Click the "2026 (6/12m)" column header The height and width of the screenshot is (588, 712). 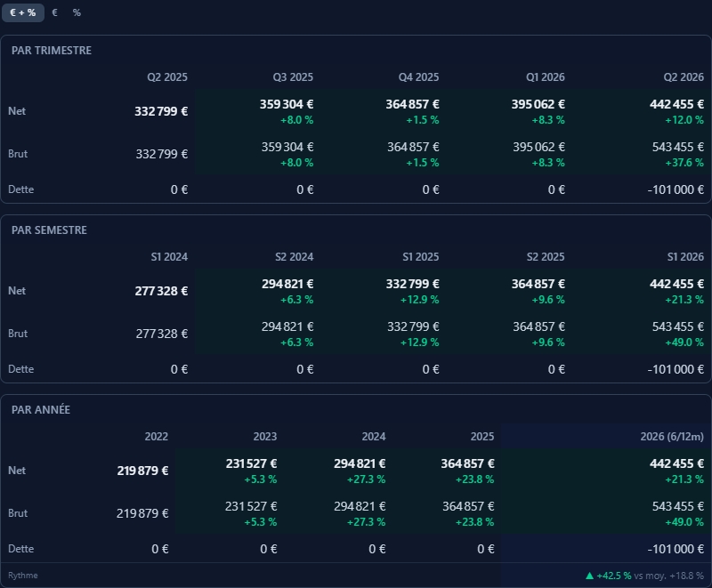pyautogui.click(x=672, y=437)
